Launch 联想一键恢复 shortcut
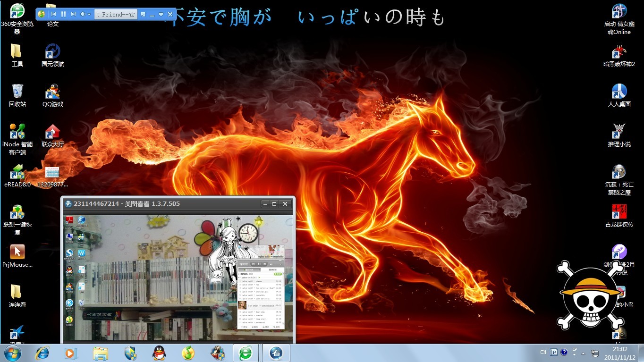 pyautogui.click(x=17, y=219)
